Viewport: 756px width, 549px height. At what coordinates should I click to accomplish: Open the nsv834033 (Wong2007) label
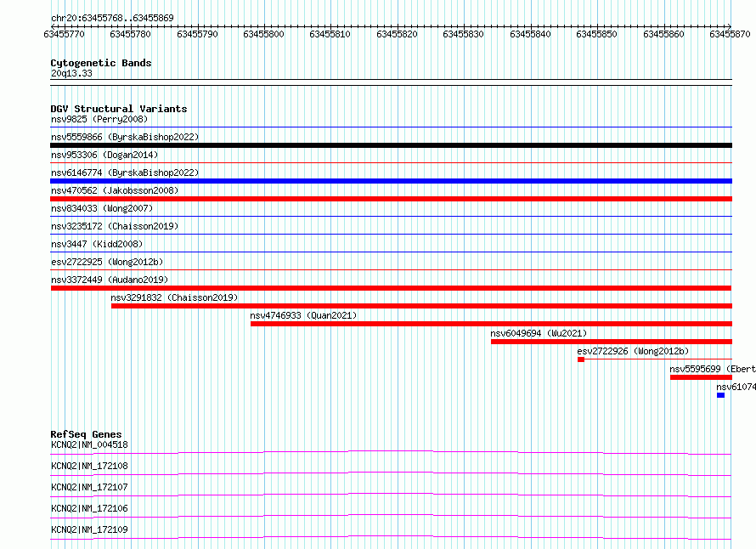[x=102, y=208]
